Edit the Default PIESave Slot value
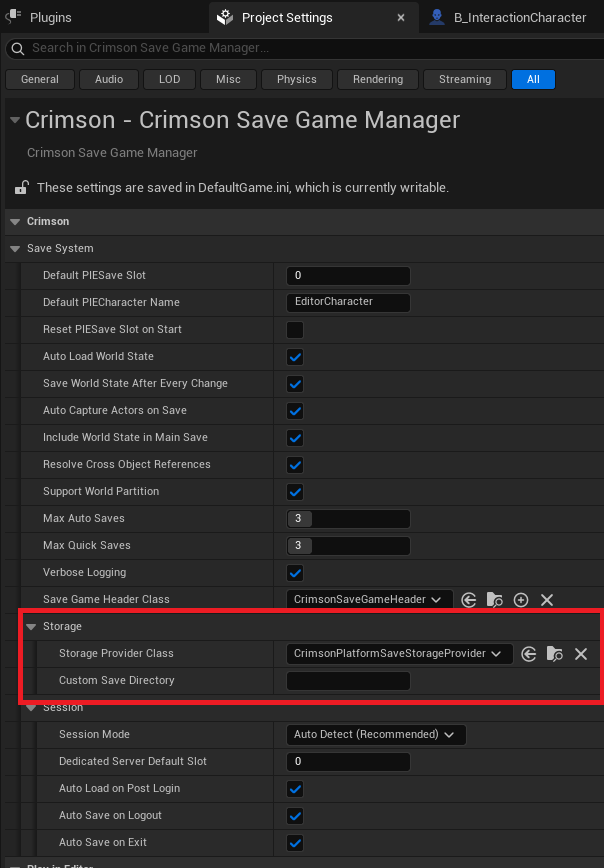 (x=348, y=276)
